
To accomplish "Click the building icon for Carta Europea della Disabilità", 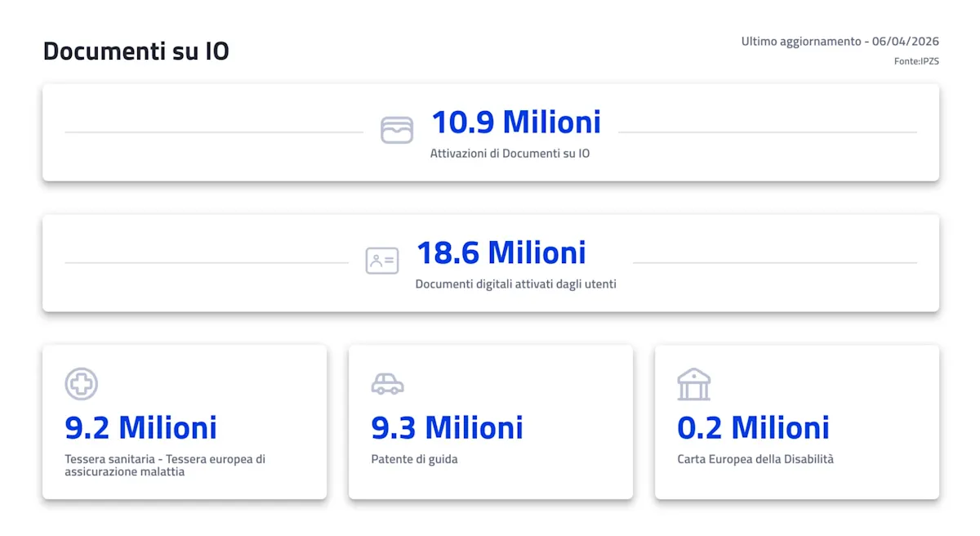I will click(693, 384).
